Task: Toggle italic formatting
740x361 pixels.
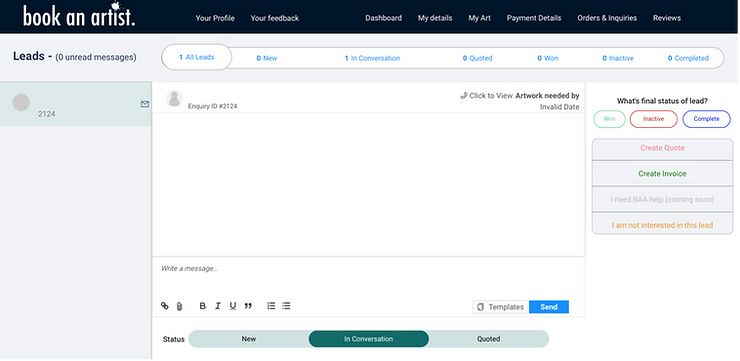Action: click(x=218, y=306)
